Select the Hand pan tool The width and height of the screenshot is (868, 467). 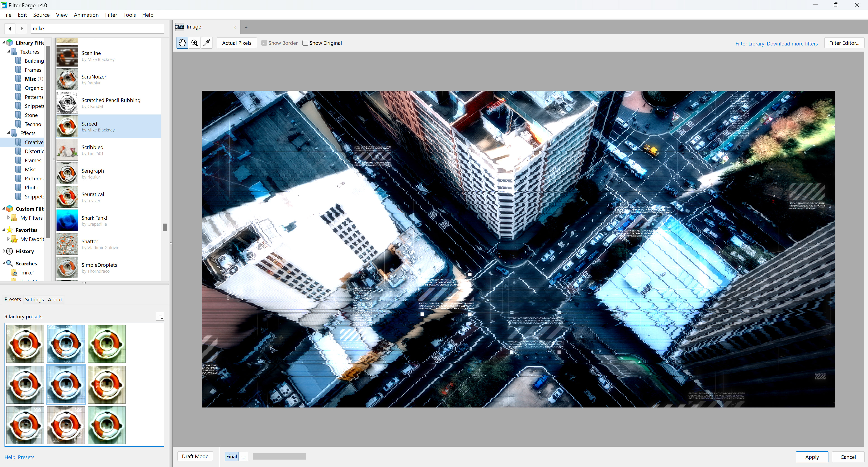click(182, 43)
